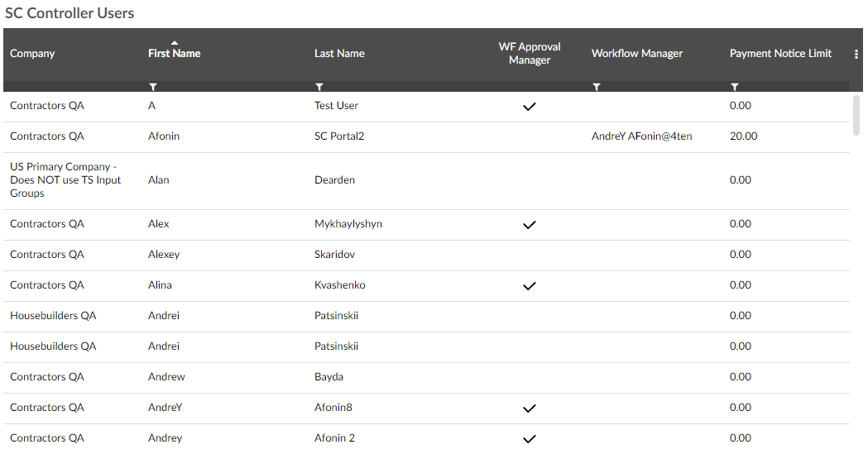Open the Last Name column filter

[x=319, y=87]
